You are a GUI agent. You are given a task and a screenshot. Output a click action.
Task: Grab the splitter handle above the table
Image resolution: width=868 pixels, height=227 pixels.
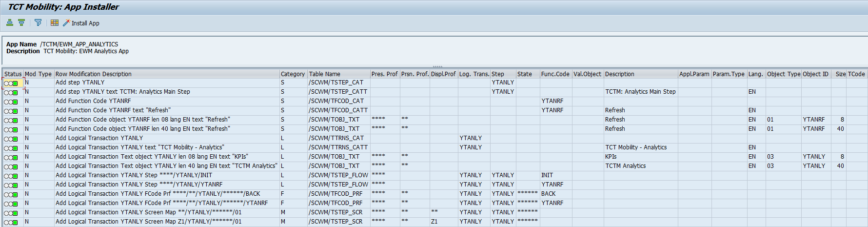(x=437, y=66)
